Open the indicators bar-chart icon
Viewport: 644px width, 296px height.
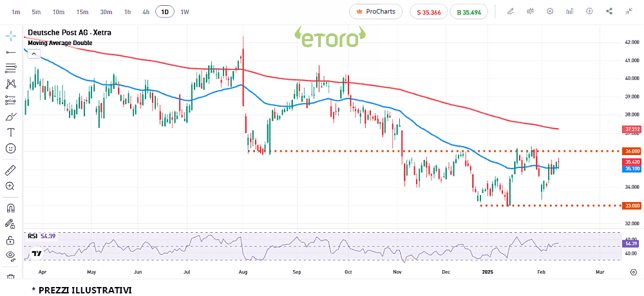[570, 12]
